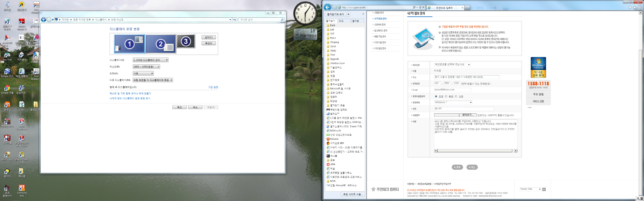Expand the 즐겨찾기에 추가 dropdown arrow
The height and width of the screenshot is (201, 644).
point(348,14)
